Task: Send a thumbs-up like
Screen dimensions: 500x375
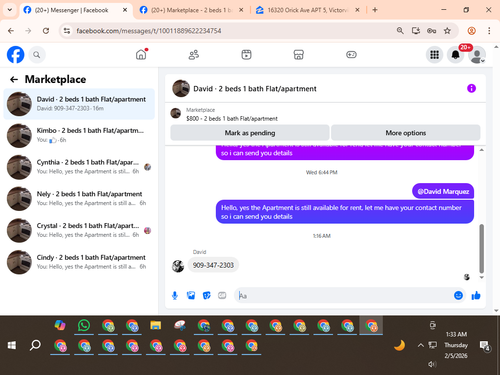Action: click(x=476, y=295)
